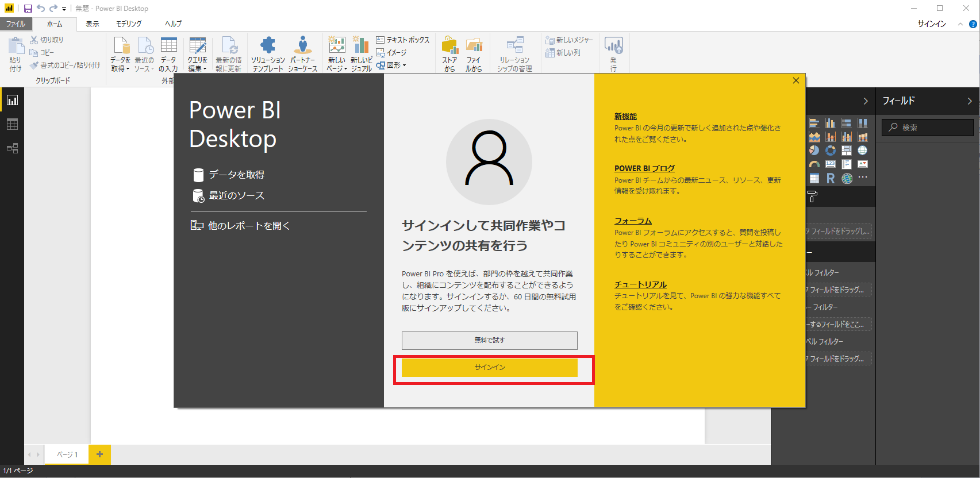Click 切り取り in the clipboard group

click(47, 40)
